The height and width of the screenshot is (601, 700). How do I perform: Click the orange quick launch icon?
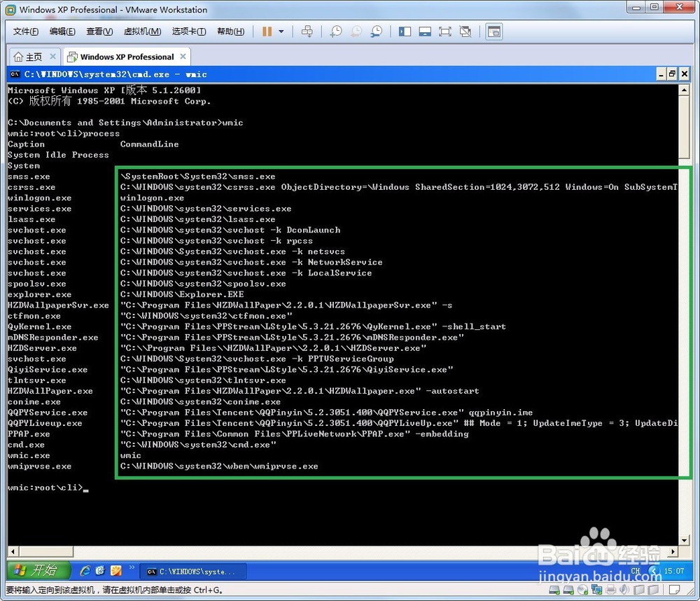point(116,571)
